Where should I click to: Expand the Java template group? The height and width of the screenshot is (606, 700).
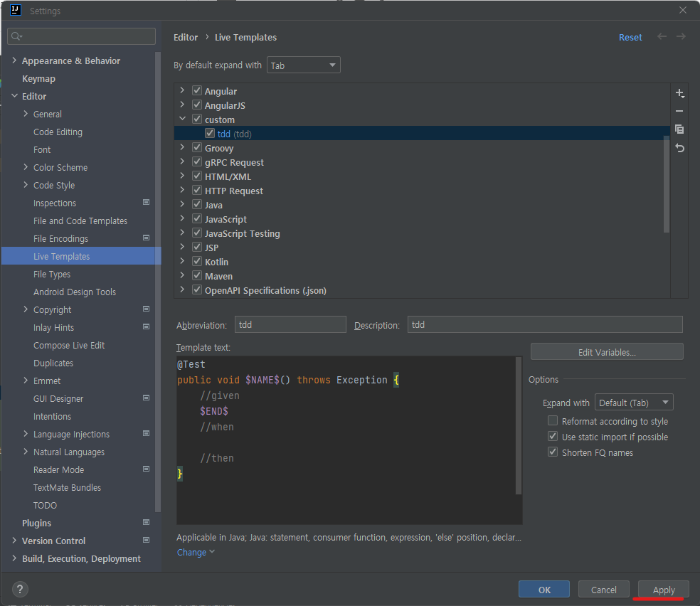pyautogui.click(x=182, y=204)
